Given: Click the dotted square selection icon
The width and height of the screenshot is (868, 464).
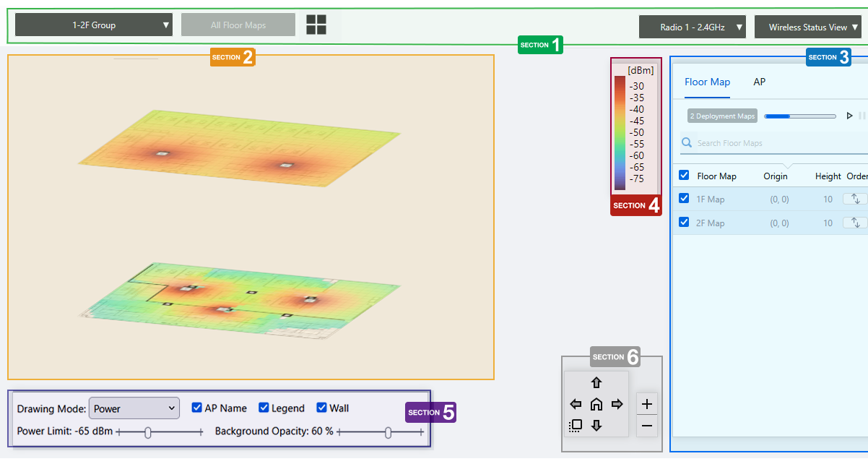Looking at the screenshot, I should click(576, 425).
